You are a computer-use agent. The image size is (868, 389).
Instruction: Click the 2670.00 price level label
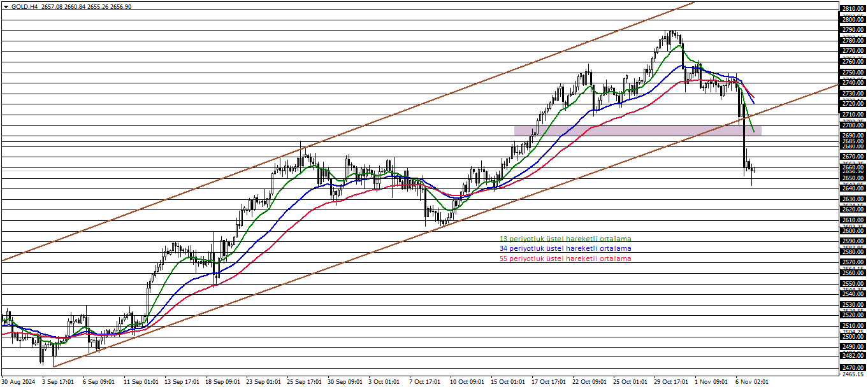point(853,157)
